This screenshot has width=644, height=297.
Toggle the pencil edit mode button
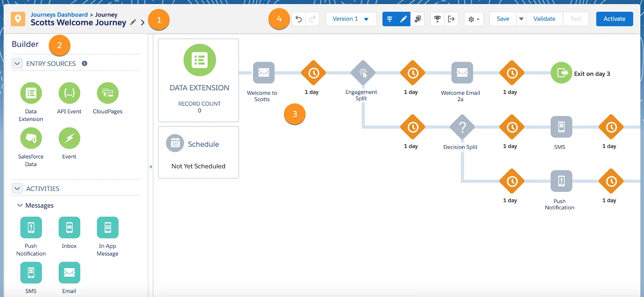tap(403, 19)
